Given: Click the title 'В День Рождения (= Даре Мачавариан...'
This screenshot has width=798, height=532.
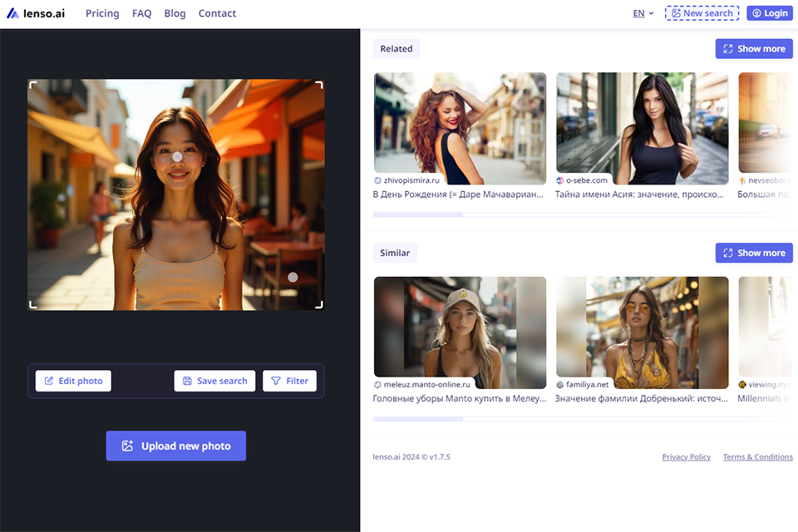Looking at the screenshot, I should point(458,195).
